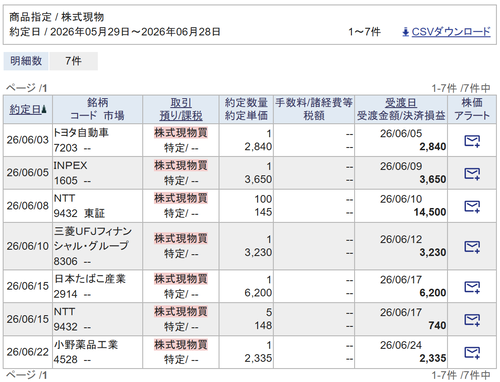
Task: Sort by 預り/課税 header link
Action: pyautogui.click(x=181, y=116)
